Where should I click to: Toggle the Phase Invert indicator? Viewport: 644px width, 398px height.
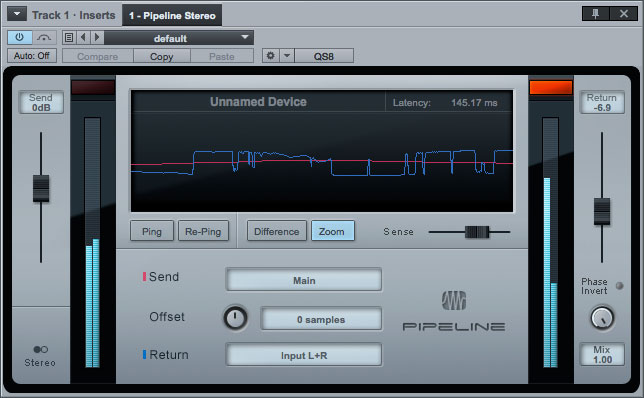point(619,285)
